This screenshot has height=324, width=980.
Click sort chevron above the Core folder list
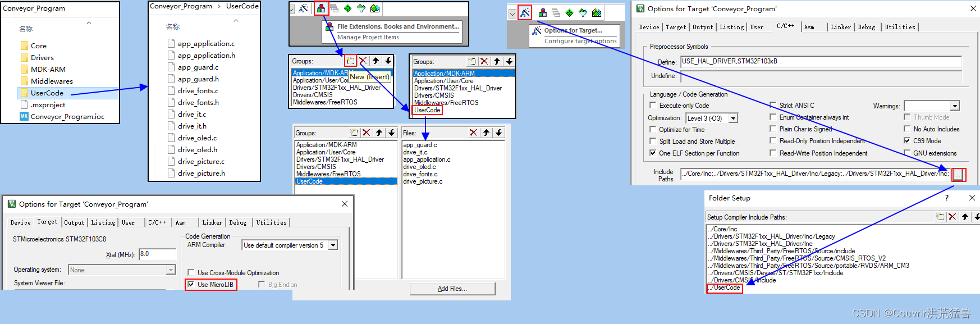[x=89, y=22]
